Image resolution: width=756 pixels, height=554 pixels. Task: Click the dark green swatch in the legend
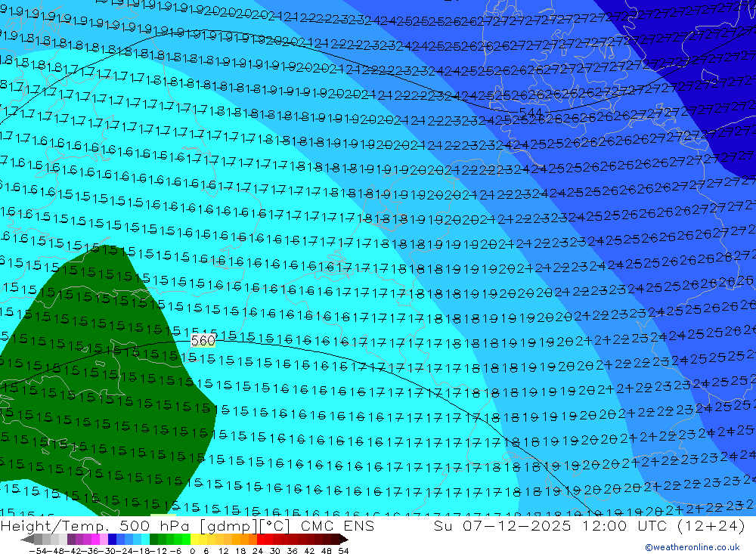153,540
